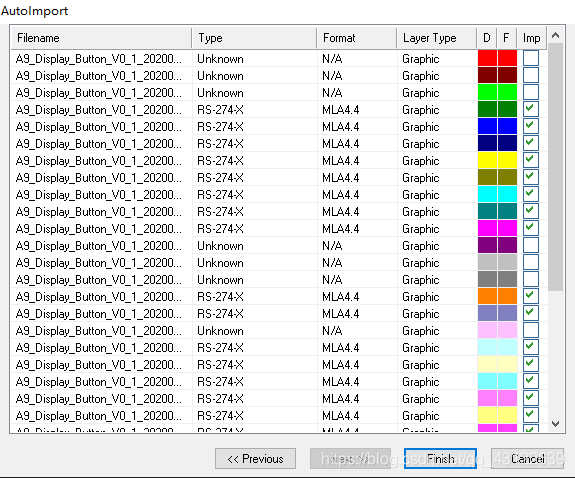Sort by the Format column header
The height and width of the screenshot is (478, 575).
[x=356, y=38]
